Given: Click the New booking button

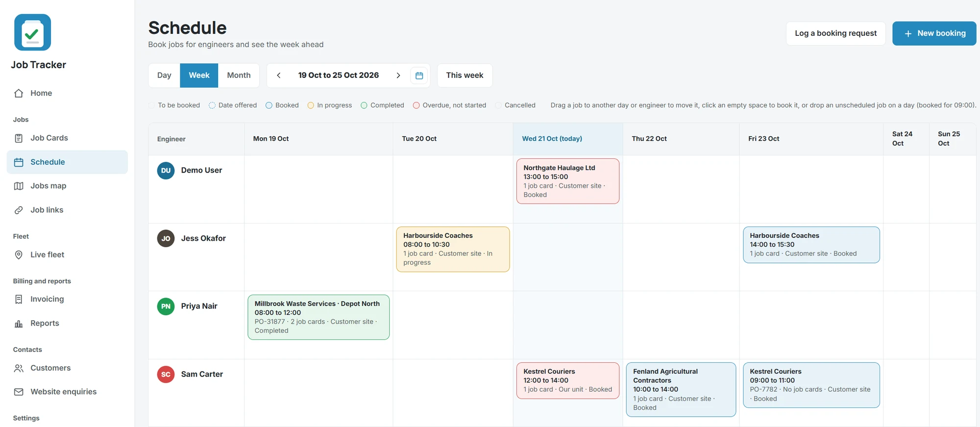Looking at the screenshot, I should click(x=934, y=33).
